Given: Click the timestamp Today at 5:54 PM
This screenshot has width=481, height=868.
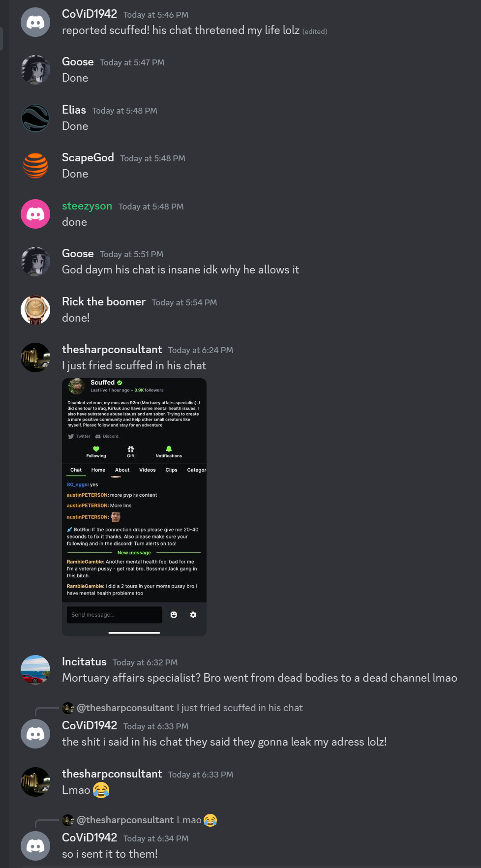Looking at the screenshot, I should tap(184, 302).
